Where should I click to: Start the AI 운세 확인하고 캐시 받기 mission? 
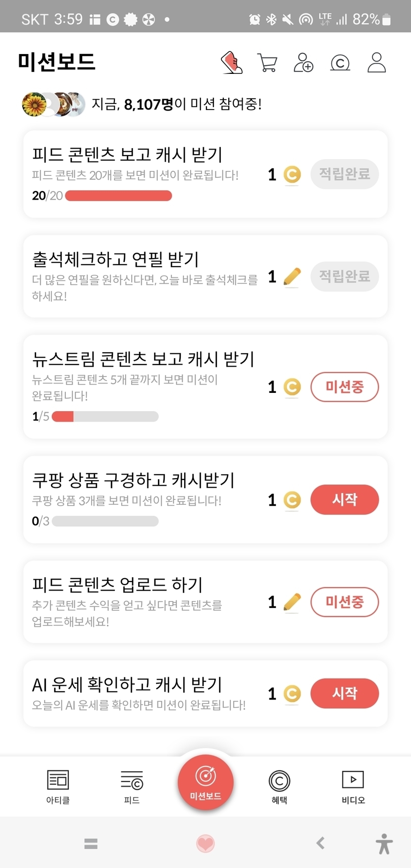point(344,693)
